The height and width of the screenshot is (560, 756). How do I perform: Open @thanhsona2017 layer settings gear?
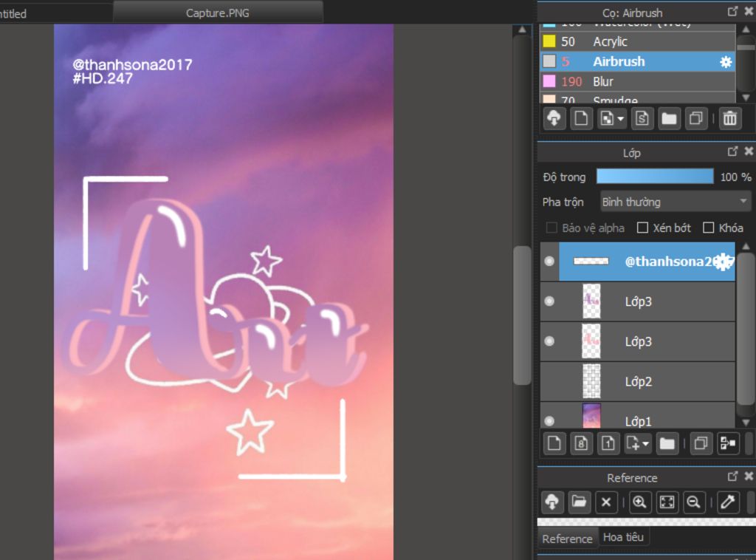724,262
